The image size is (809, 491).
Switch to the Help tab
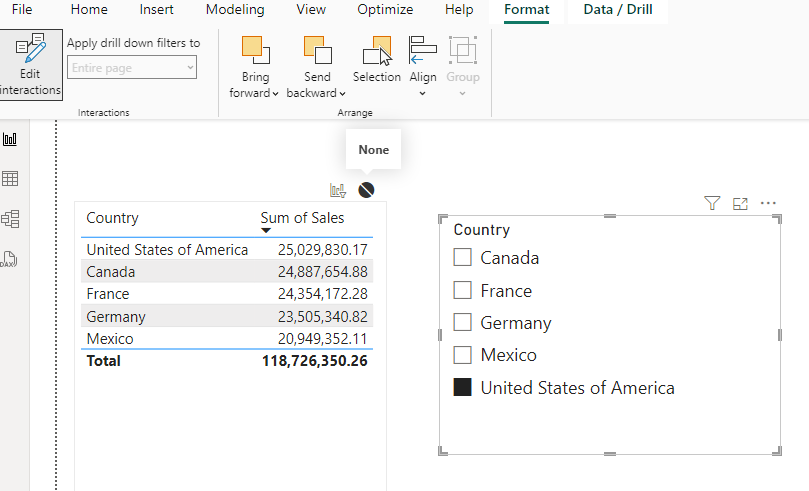click(x=459, y=9)
